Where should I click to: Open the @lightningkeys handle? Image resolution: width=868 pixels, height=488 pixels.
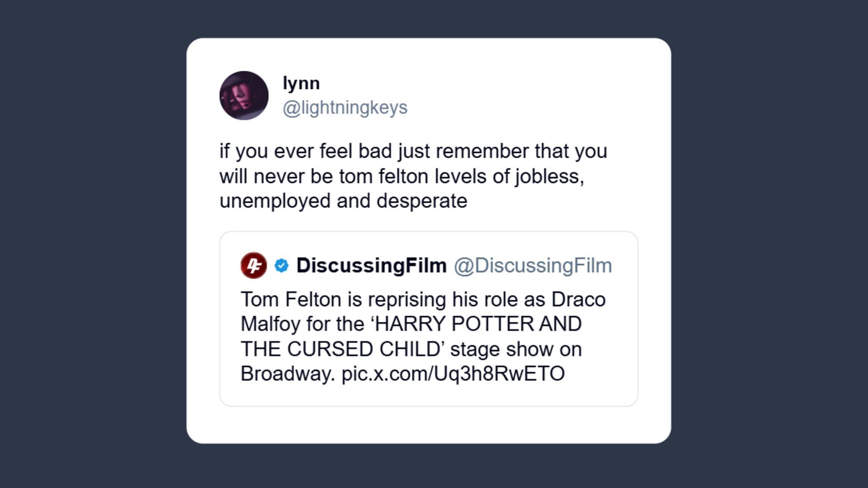pyautogui.click(x=345, y=108)
